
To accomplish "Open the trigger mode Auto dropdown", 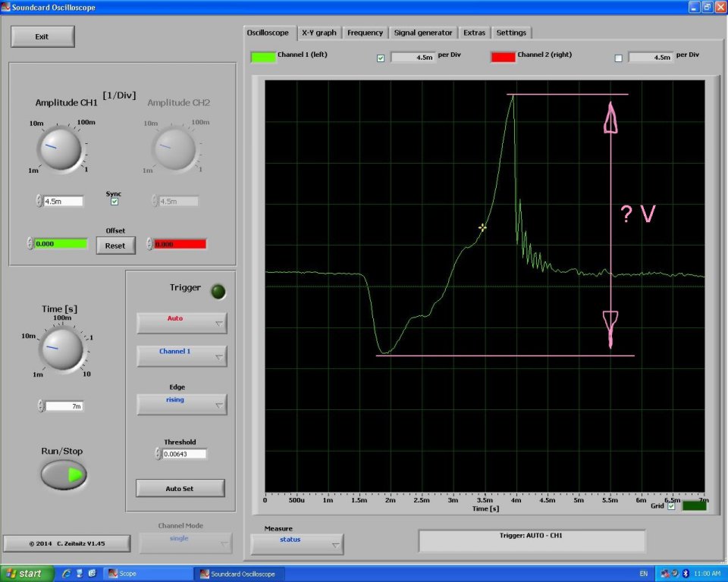I will pyautogui.click(x=181, y=323).
